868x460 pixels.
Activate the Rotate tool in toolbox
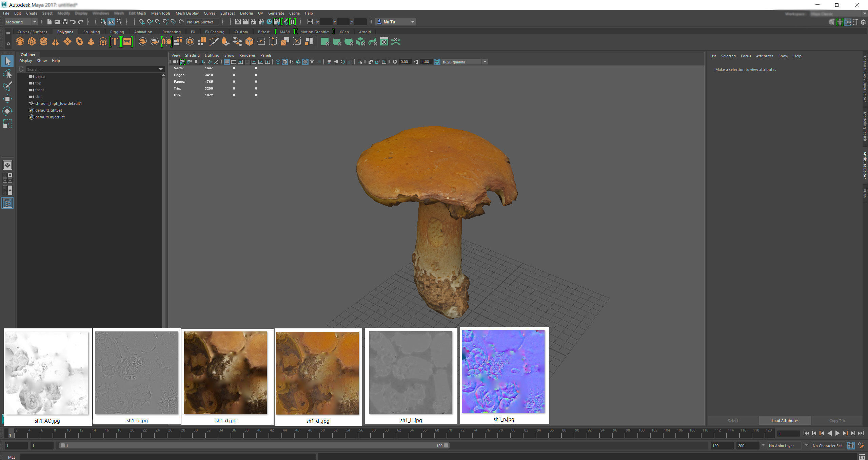point(7,111)
